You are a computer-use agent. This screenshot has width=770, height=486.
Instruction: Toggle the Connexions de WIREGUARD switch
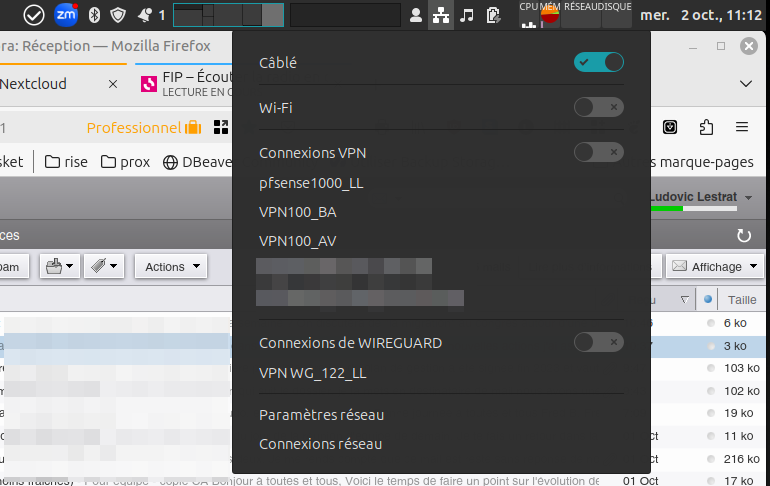598,342
